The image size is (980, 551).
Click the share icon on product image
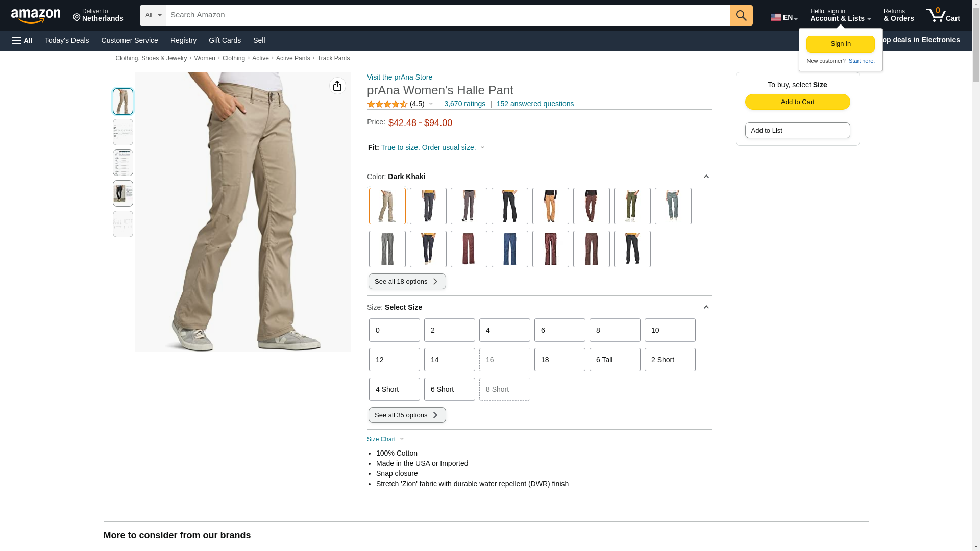(337, 86)
